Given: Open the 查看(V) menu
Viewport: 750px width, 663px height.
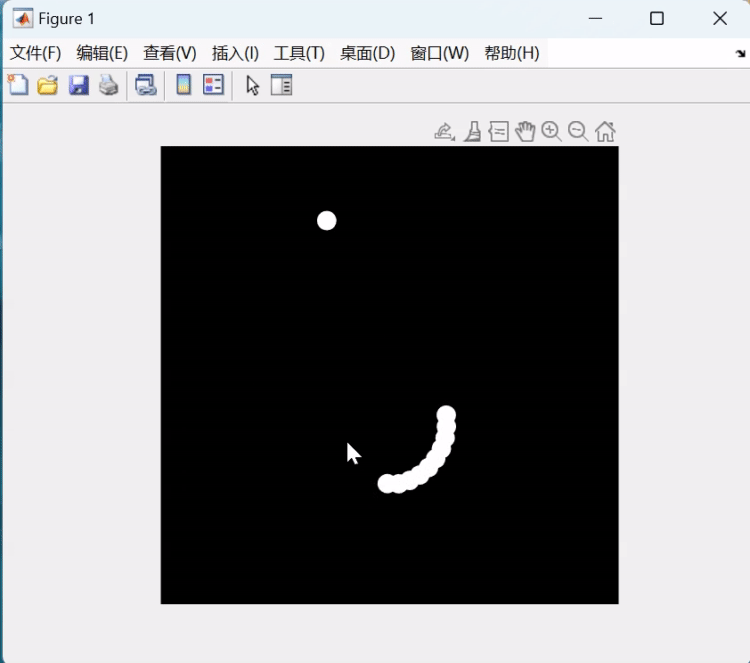Looking at the screenshot, I should (169, 53).
